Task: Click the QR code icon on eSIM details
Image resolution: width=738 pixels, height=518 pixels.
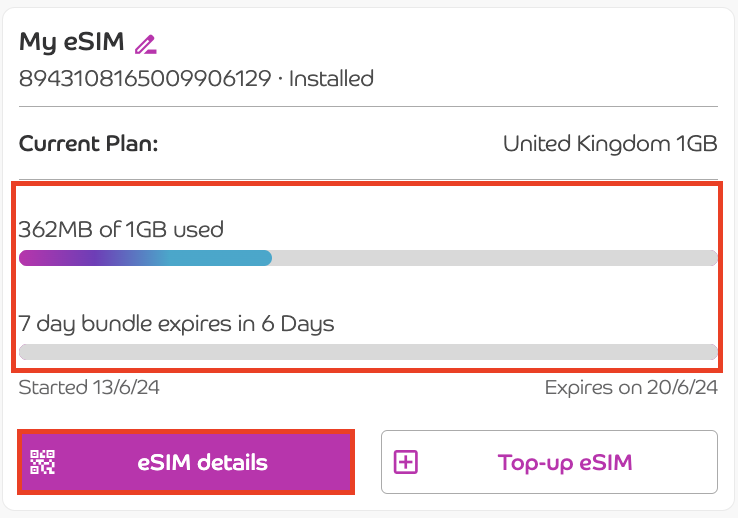Action: tap(43, 462)
